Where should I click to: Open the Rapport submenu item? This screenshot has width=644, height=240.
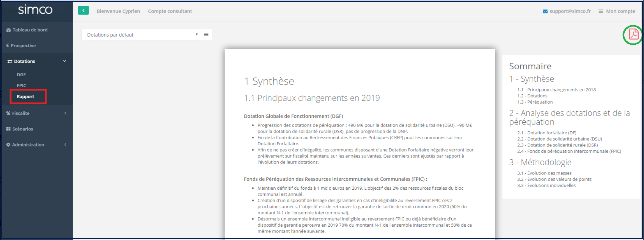pyautogui.click(x=26, y=96)
